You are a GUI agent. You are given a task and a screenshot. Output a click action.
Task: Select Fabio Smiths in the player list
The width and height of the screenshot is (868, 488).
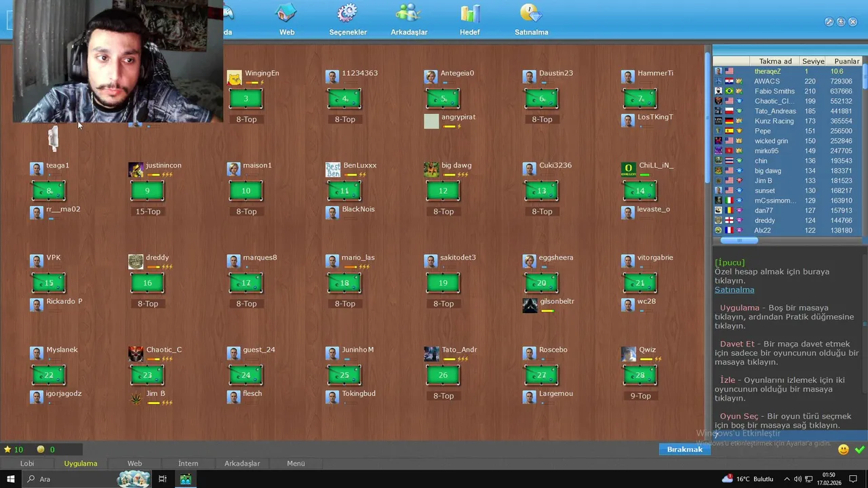(x=787, y=91)
